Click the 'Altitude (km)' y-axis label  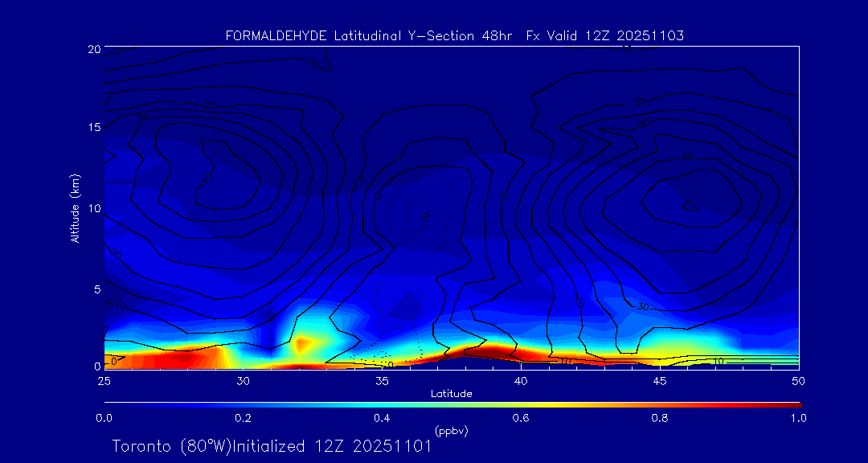click(x=75, y=207)
